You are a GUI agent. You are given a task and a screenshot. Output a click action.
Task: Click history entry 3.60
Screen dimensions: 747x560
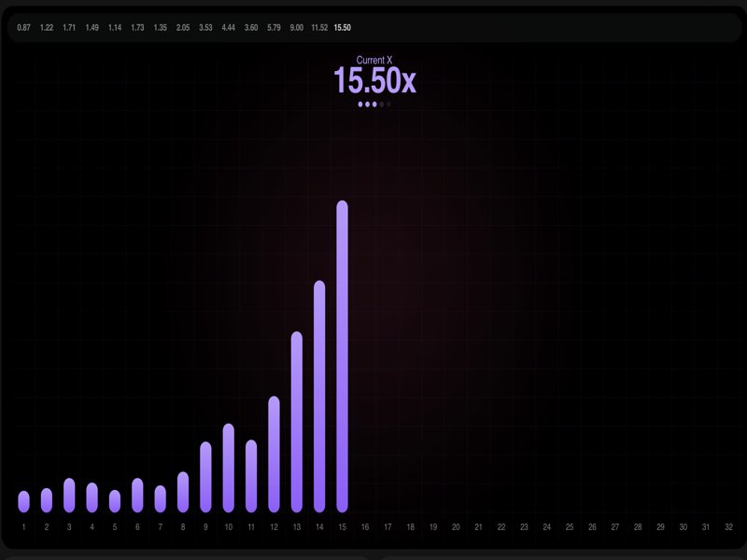(251, 28)
